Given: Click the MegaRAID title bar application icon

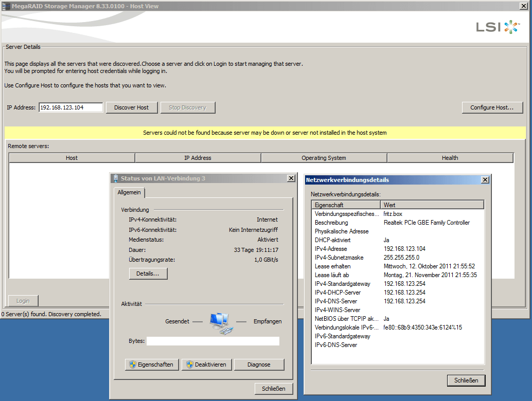Looking at the screenshot, I should (x=6, y=6).
